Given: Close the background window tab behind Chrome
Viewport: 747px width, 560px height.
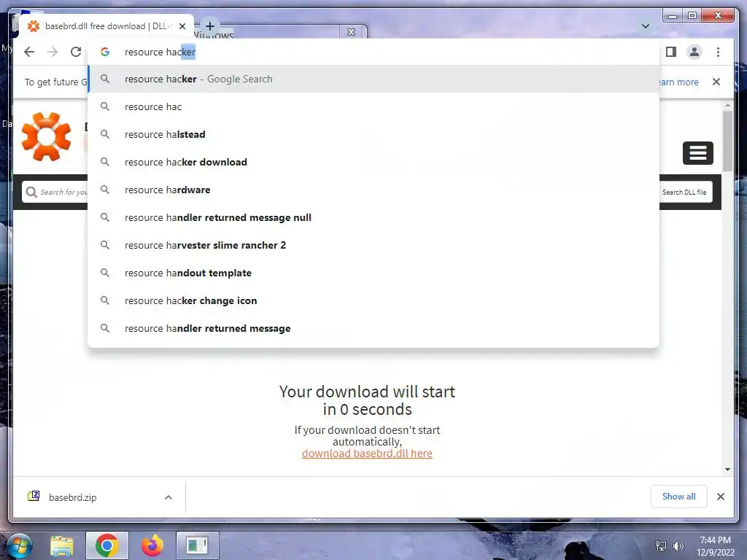Looking at the screenshot, I should (351, 32).
